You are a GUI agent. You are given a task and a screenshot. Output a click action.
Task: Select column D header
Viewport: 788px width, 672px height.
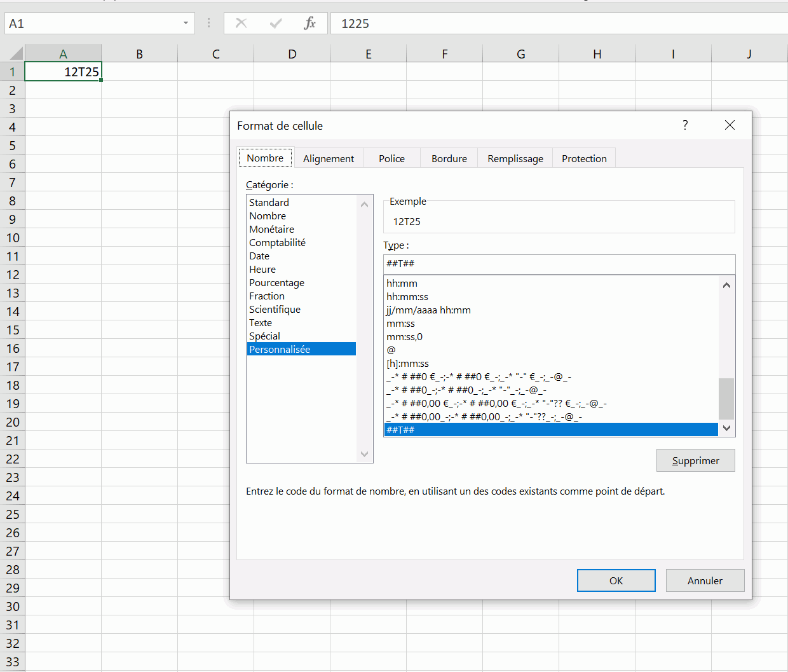click(x=292, y=54)
